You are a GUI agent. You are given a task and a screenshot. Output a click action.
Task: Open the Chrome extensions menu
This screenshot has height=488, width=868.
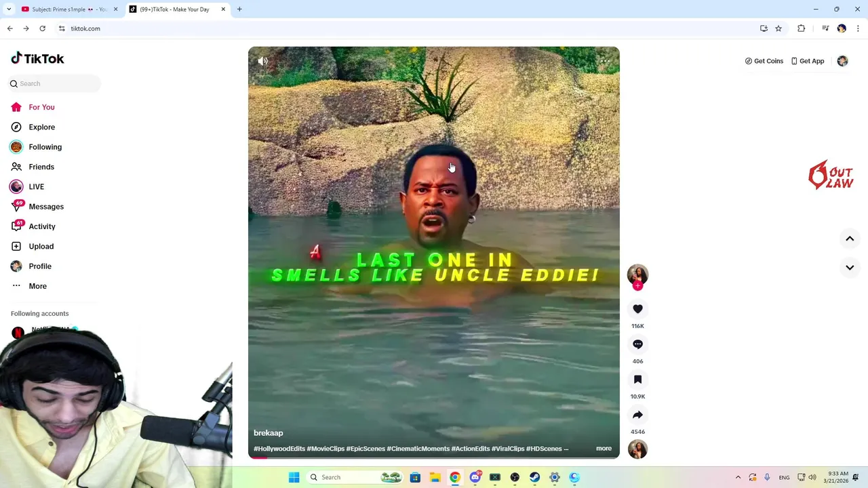pos(802,28)
